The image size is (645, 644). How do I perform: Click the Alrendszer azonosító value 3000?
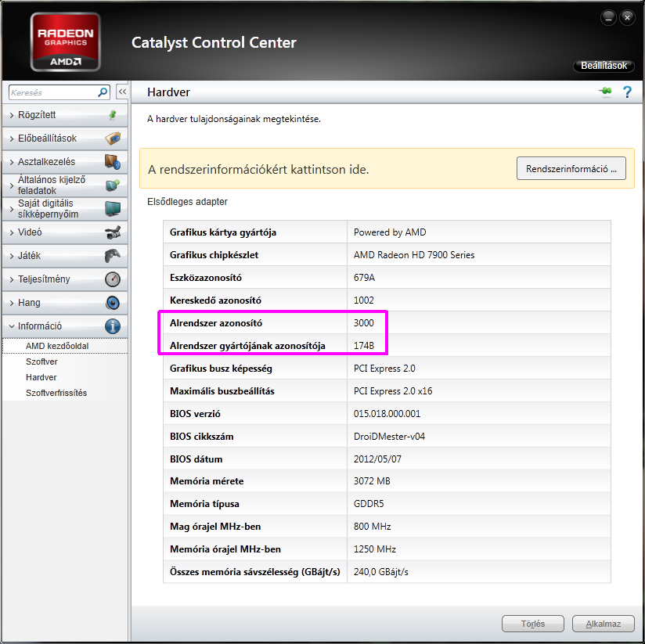coord(364,323)
